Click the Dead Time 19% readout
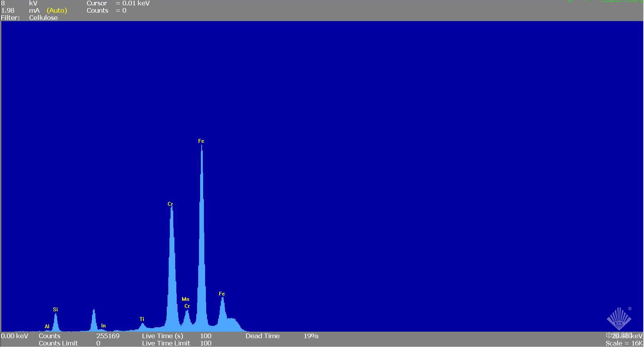Screen dimensions: 644x347 point(311,336)
